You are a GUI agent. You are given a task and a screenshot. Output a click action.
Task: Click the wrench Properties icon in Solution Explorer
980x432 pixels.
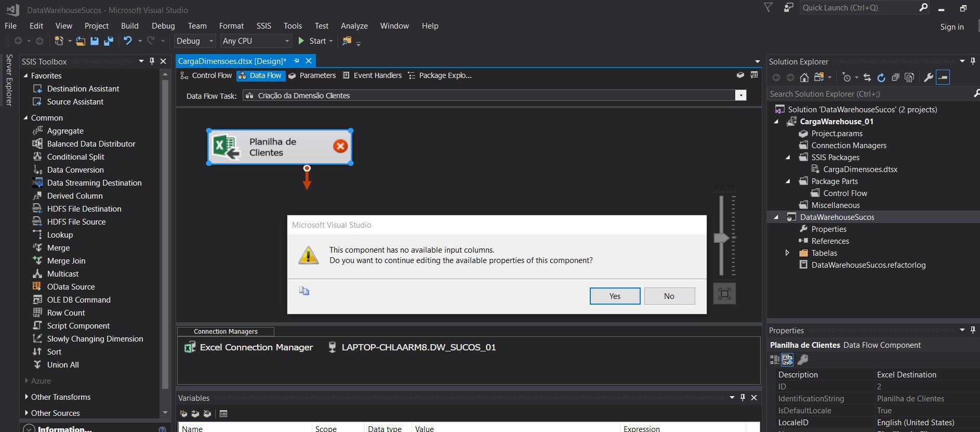coord(928,77)
